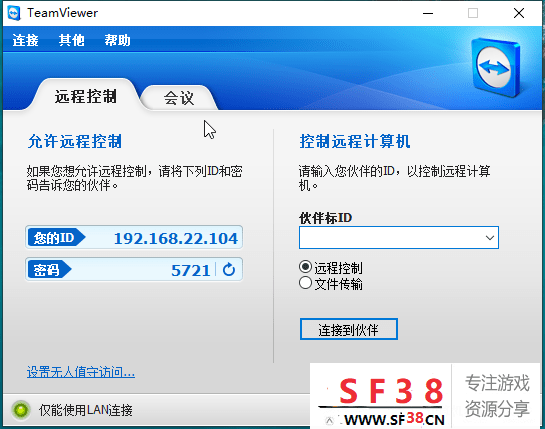Click the 连接到伙伴 button
Viewport: 545px width, 429px height.
pyautogui.click(x=349, y=329)
